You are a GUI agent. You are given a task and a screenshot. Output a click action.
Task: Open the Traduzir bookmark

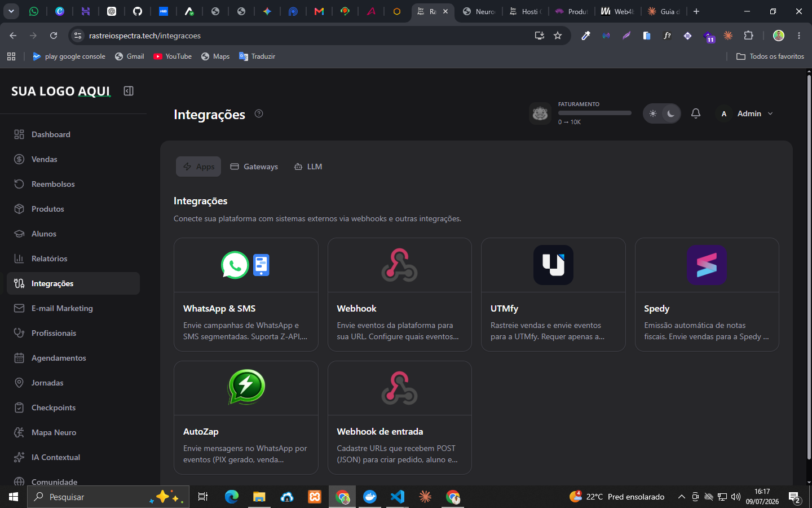[257, 56]
